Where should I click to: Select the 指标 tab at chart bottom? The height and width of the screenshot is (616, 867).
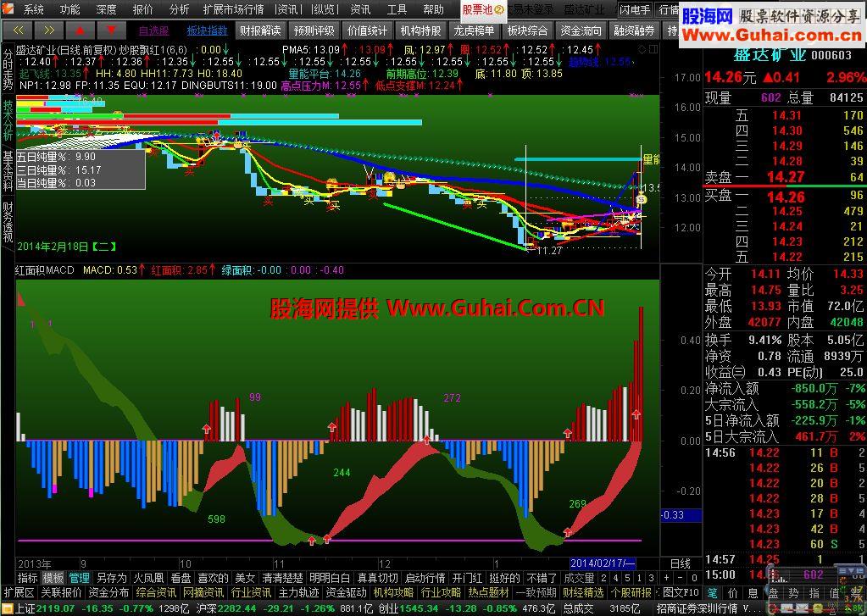28,579
